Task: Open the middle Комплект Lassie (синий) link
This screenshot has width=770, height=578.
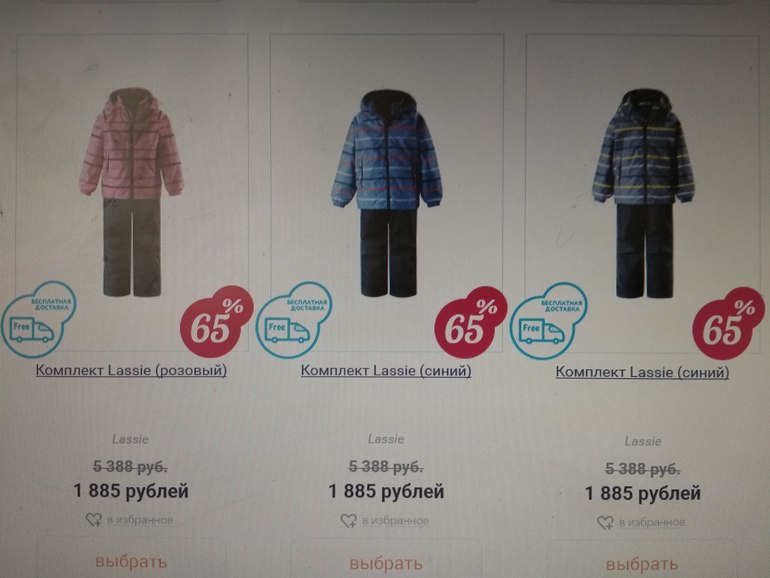Action: tap(386, 370)
